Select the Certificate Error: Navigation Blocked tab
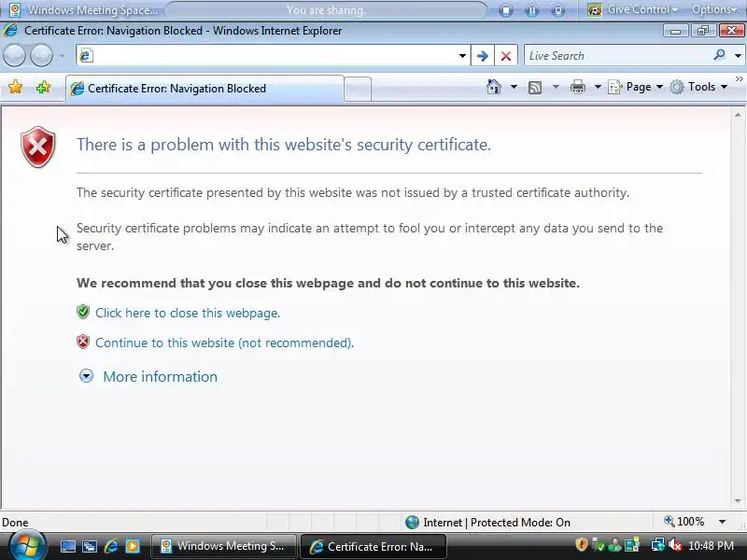Screen dimensions: 747x560 pos(204,89)
